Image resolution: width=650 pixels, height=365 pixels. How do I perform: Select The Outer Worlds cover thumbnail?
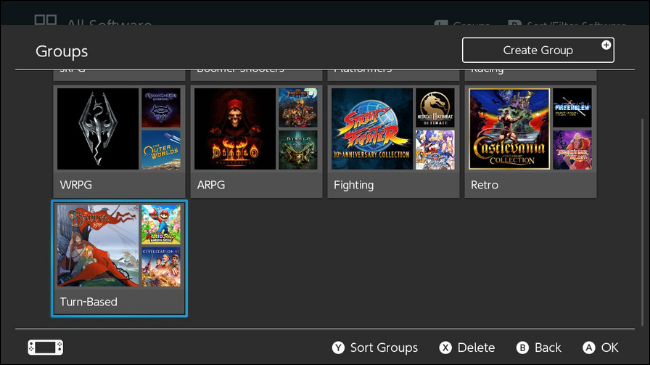(x=161, y=150)
